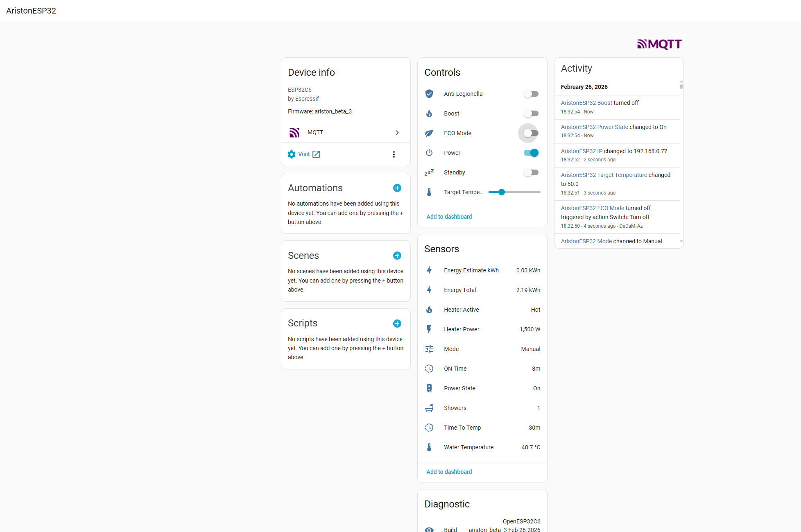Turn on the Boost toggle
The image size is (801, 532).
coord(531,113)
